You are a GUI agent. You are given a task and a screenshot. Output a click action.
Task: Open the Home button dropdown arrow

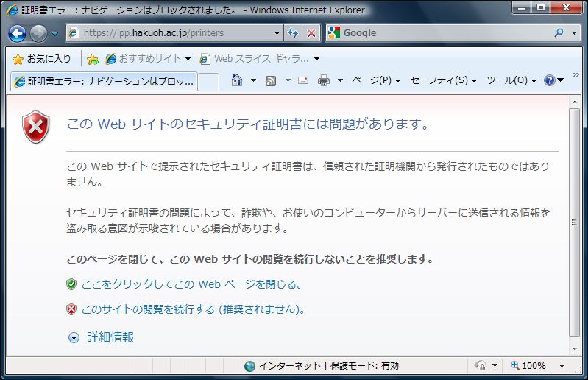[x=253, y=80]
